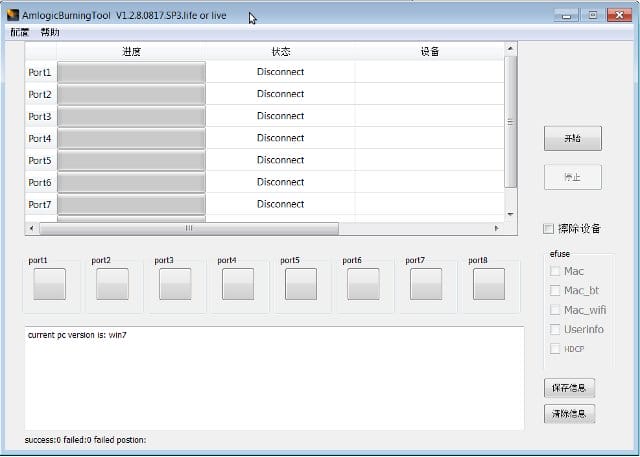
Task: Click the 停止 stop button
Action: (573, 177)
